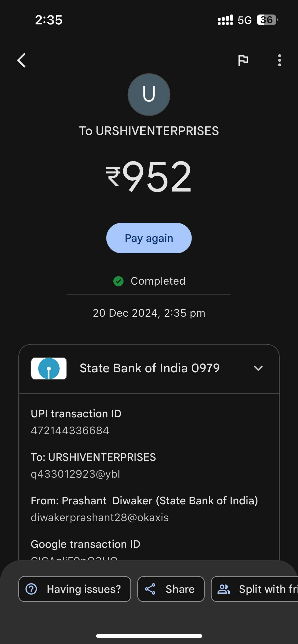This screenshot has height=644, width=298.
Task: Tap the split with friends people icon
Action: pyautogui.click(x=224, y=589)
